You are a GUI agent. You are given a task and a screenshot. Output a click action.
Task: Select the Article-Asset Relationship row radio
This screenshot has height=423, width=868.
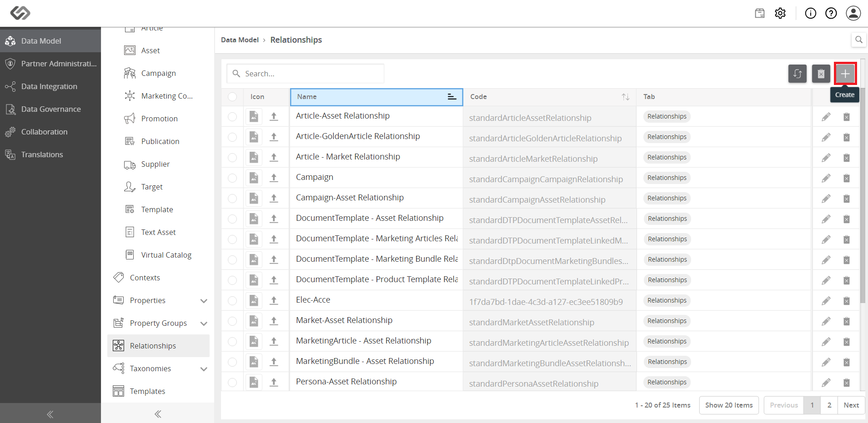pyautogui.click(x=232, y=117)
